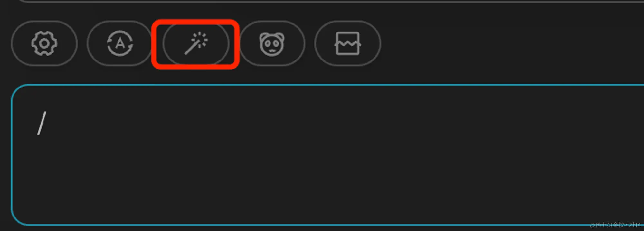This screenshot has width=644, height=231.
Task: Focus the teal-bordered text input box
Action: pos(327,155)
